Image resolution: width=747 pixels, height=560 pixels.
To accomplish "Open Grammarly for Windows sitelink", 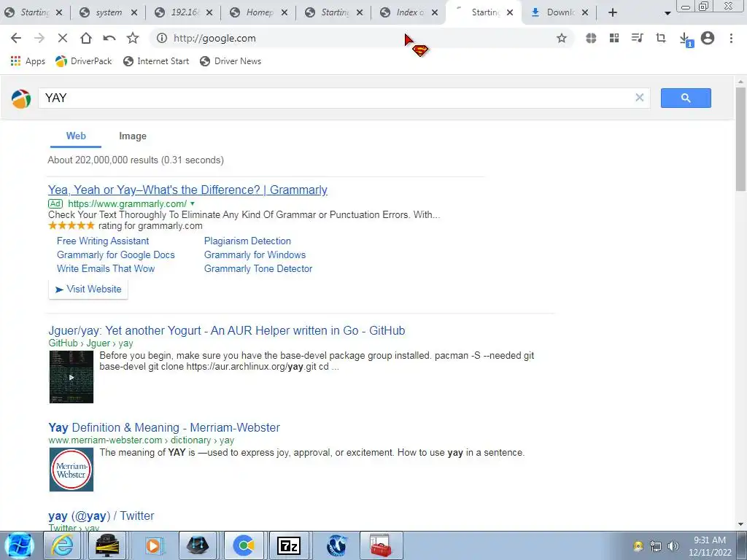I will point(255,254).
